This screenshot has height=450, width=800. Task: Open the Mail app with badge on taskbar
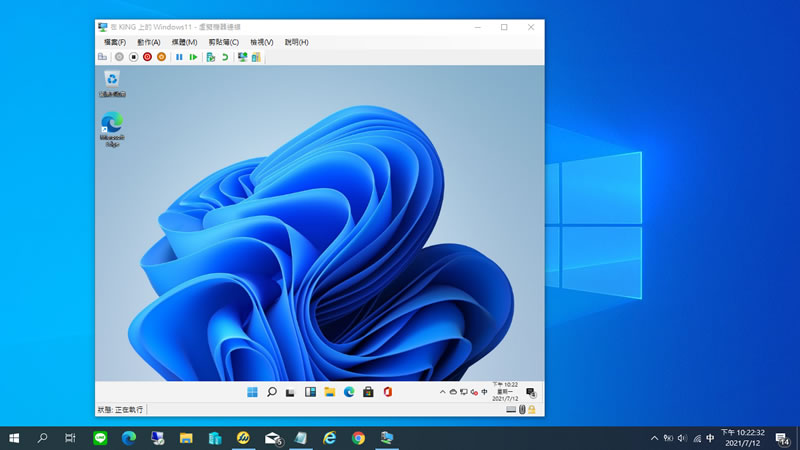tap(273, 438)
